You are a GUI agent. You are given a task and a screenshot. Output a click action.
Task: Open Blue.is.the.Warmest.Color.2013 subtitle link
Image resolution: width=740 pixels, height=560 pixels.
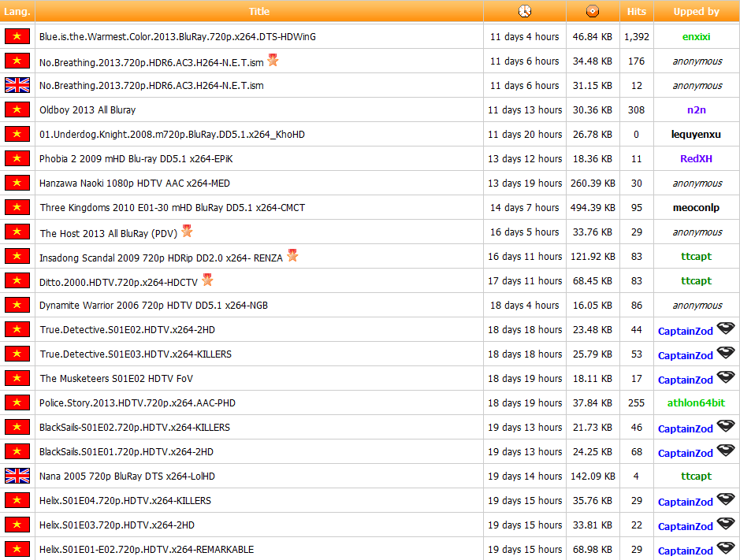click(x=177, y=37)
